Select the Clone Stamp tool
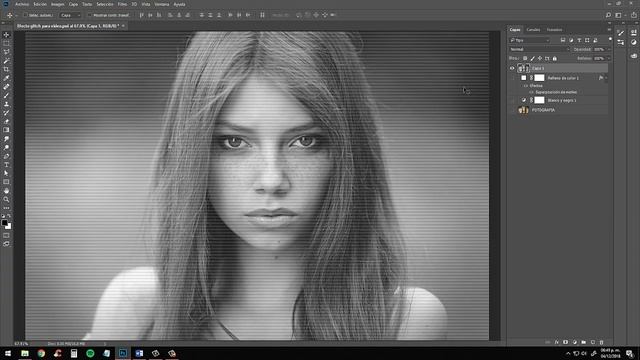This screenshot has width=640, height=360. [6, 104]
